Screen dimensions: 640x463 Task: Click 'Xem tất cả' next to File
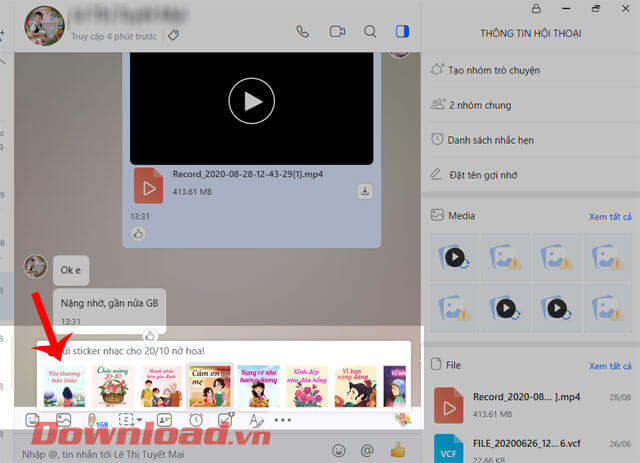[x=610, y=366]
